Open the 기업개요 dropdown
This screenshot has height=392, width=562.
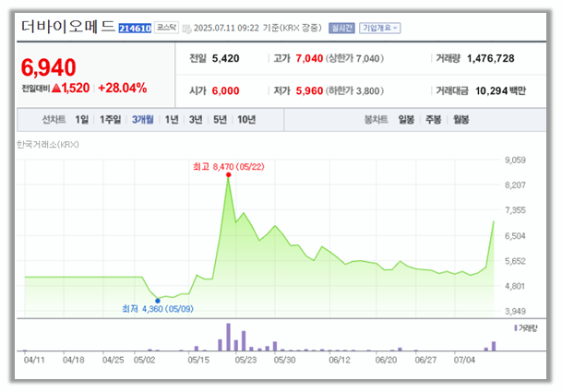coord(380,28)
